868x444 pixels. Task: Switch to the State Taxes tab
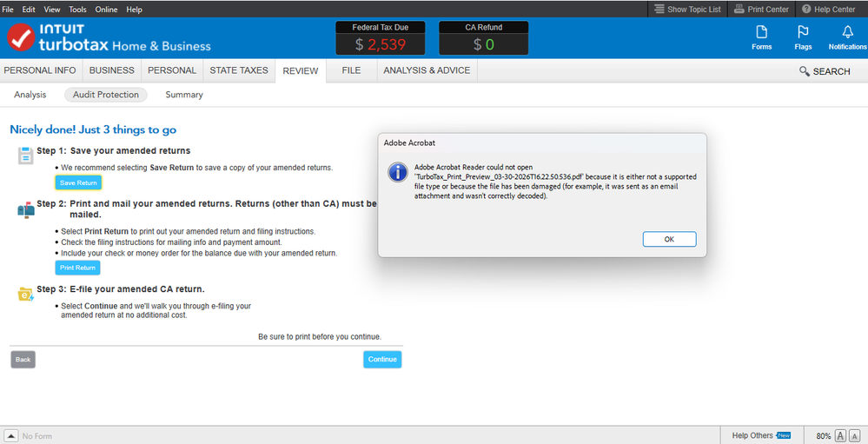coord(239,71)
